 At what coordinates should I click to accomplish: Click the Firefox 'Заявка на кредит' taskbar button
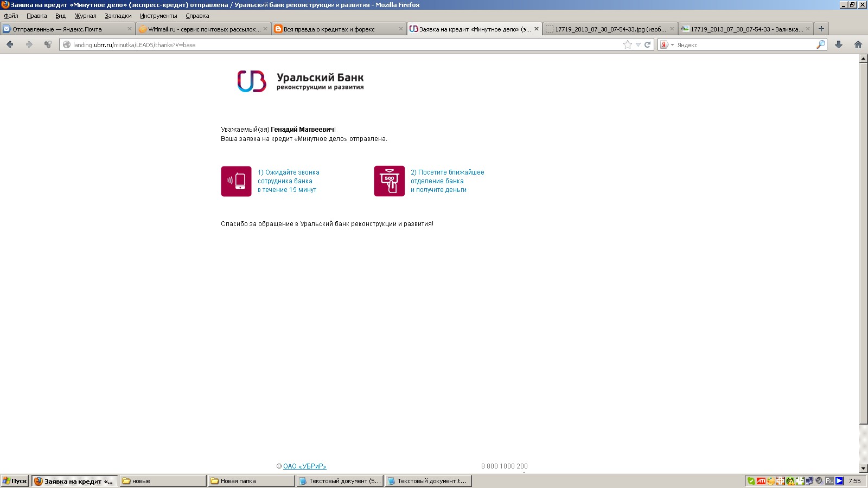tap(74, 481)
